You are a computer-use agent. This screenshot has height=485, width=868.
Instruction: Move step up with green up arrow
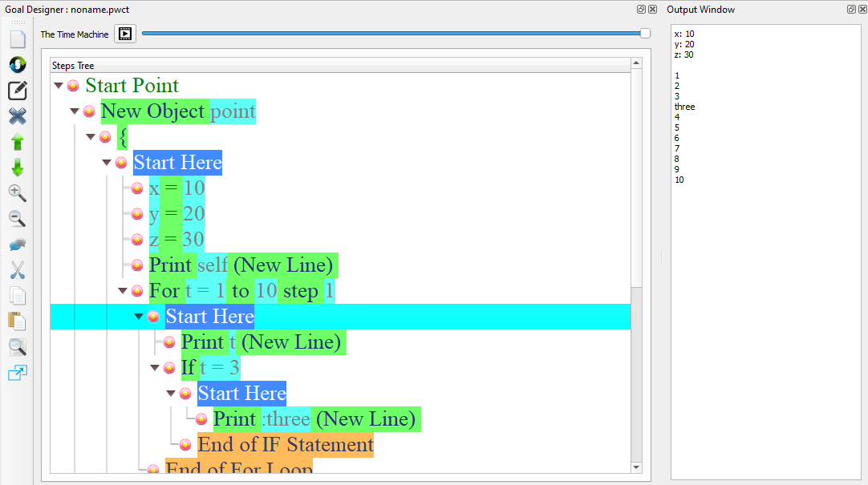point(17,142)
